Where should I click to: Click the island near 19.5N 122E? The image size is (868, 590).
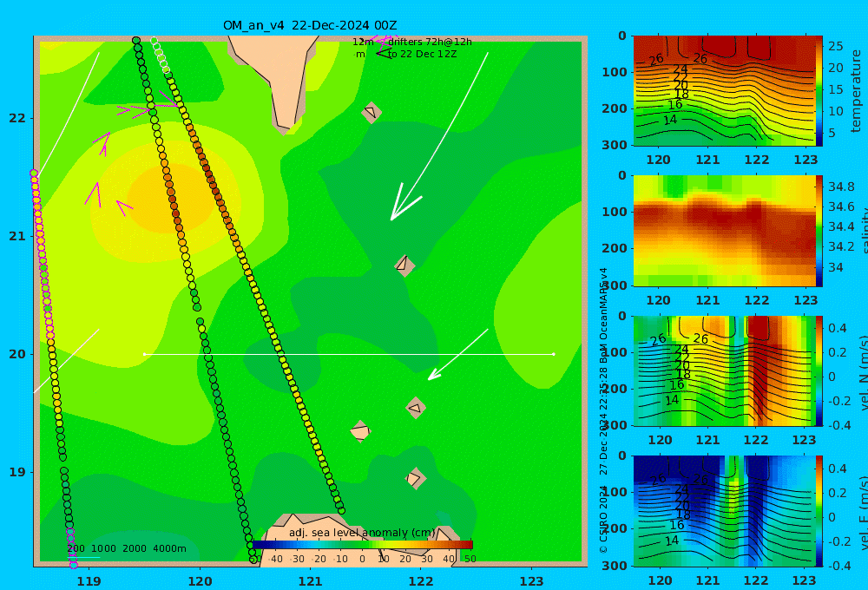click(416, 408)
